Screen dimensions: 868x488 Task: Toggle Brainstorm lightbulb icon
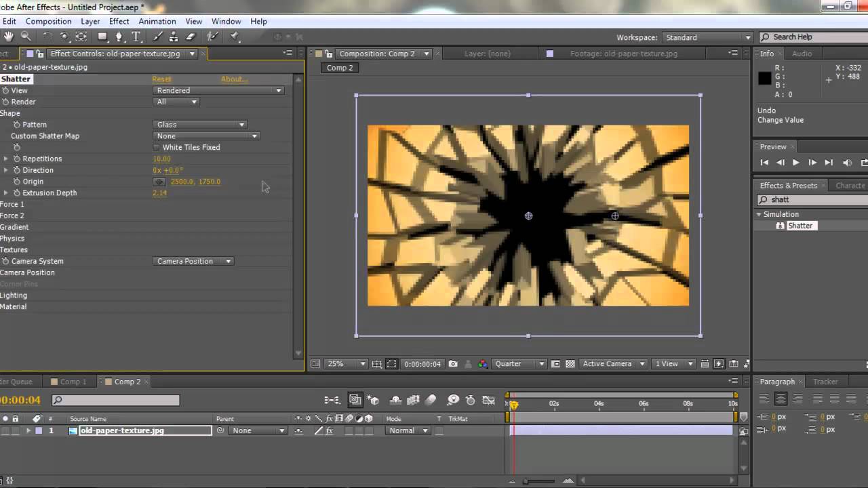click(x=454, y=401)
